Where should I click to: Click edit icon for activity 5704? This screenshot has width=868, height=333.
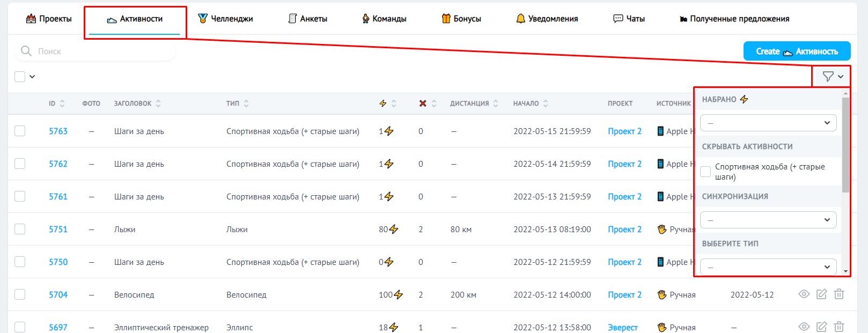tap(821, 294)
